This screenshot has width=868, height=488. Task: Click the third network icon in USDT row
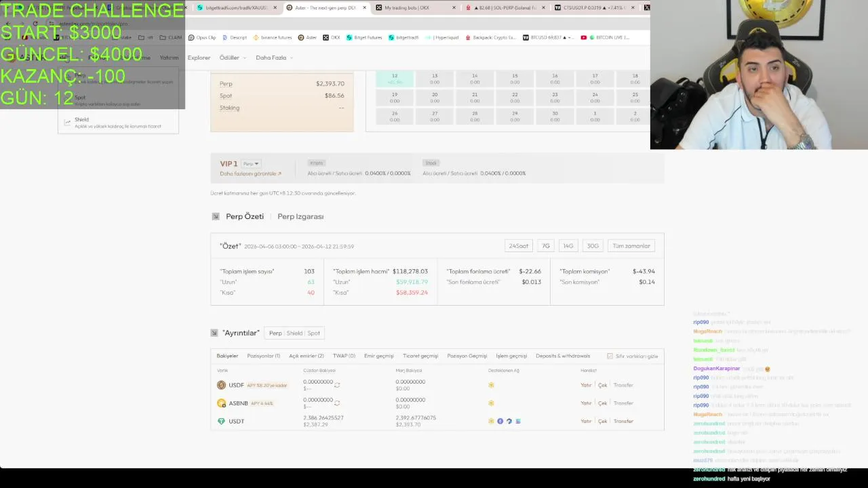509,421
